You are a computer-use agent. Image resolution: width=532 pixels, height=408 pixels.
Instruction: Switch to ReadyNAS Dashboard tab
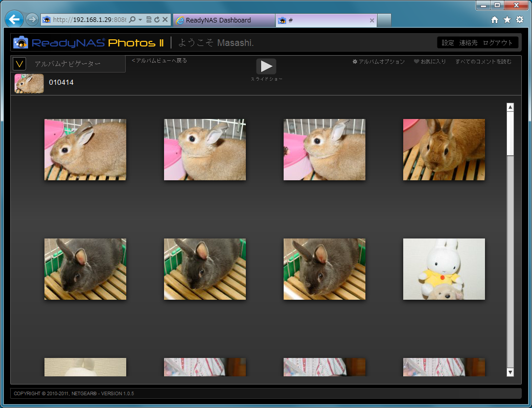click(224, 20)
